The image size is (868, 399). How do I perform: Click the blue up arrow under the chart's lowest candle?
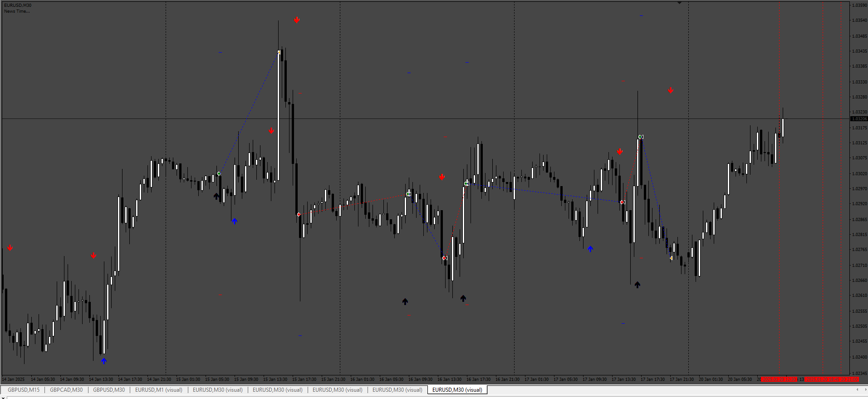pos(104,361)
